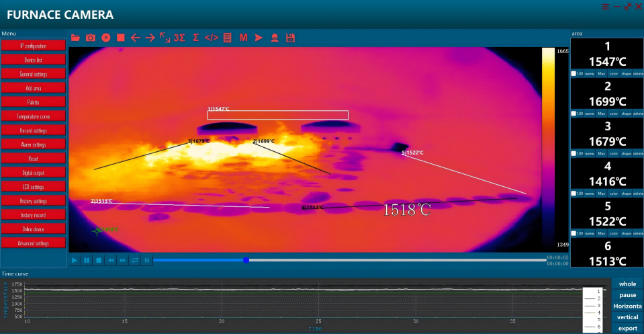The height and width of the screenshot is (334, 644).
Task: Open Digital output settings
Action: coord(34,173)
